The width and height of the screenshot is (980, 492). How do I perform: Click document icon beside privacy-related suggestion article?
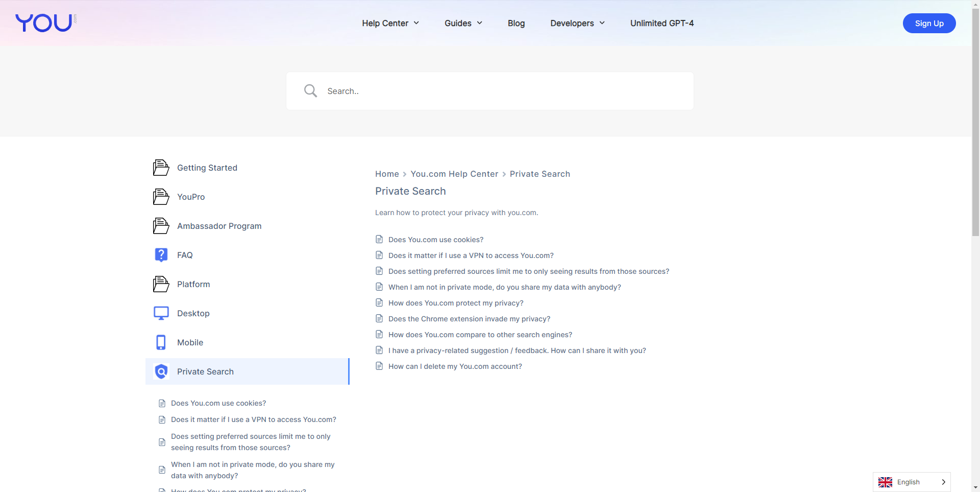coord(379,350)
